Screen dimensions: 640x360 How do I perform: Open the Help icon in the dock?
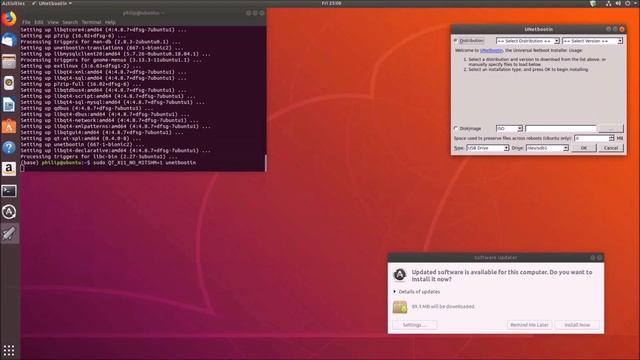(x=9, y=147)
